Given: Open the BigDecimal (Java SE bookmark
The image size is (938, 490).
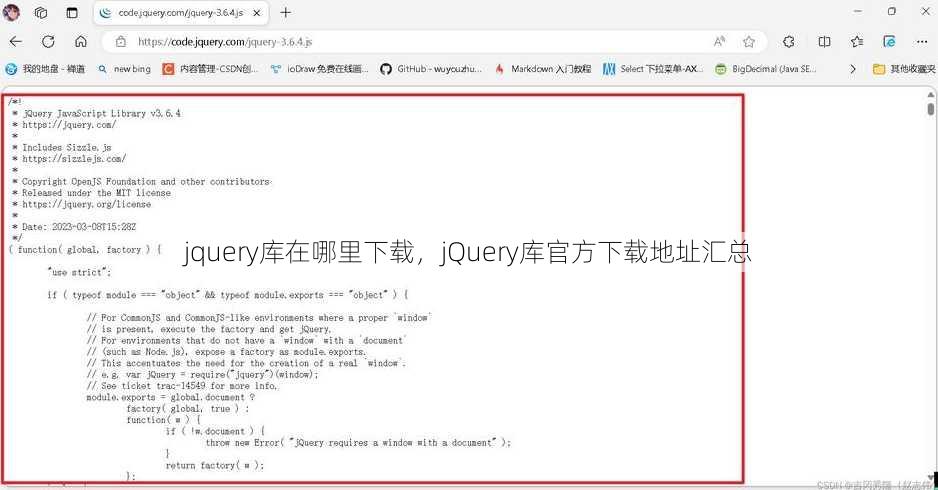Looking at the screenshot, I should 766,69.
